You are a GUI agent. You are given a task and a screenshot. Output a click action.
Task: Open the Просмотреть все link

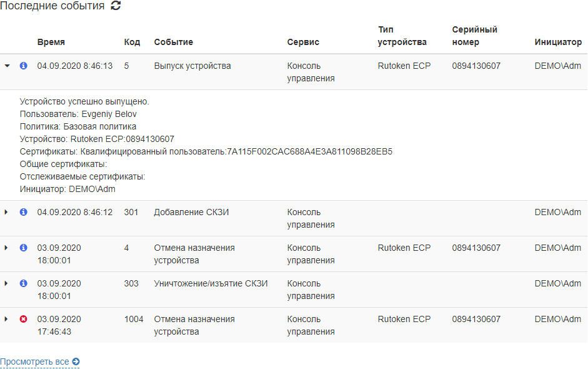(x=34, y=361)
